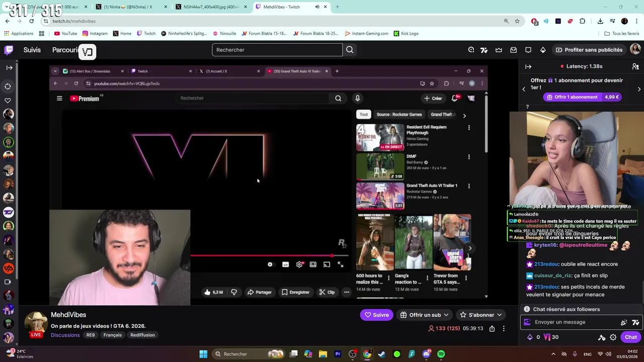Viewport: 644px width, 362px height.
Task: Bookmark this page with star icon
Action: [x=517, y=21]
